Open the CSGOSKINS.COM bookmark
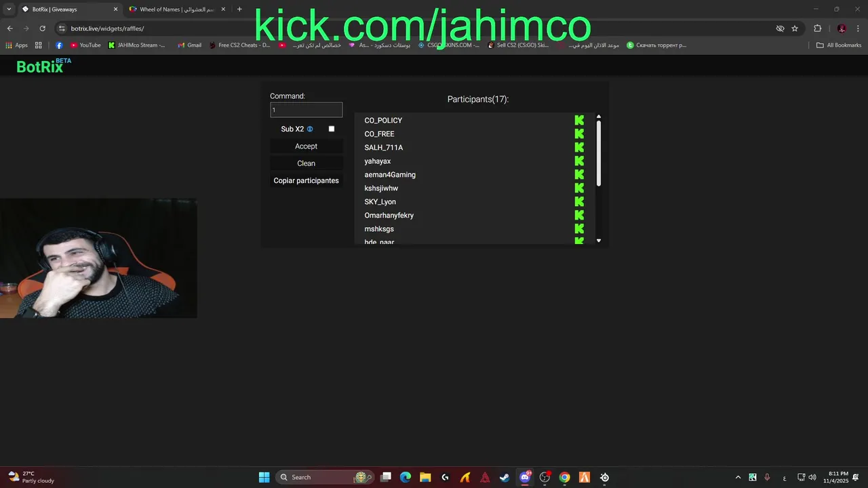 point(448,45)
